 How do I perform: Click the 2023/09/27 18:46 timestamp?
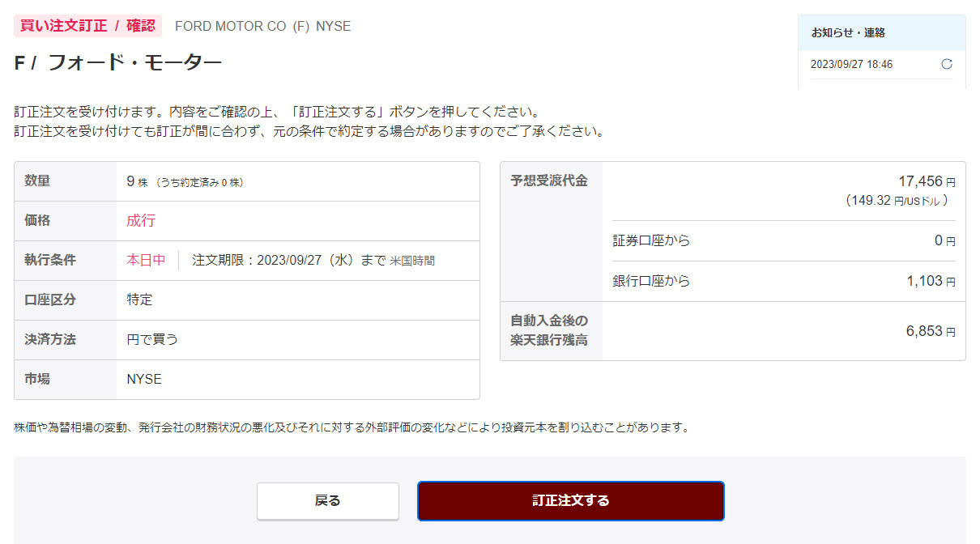click(851, 65)
